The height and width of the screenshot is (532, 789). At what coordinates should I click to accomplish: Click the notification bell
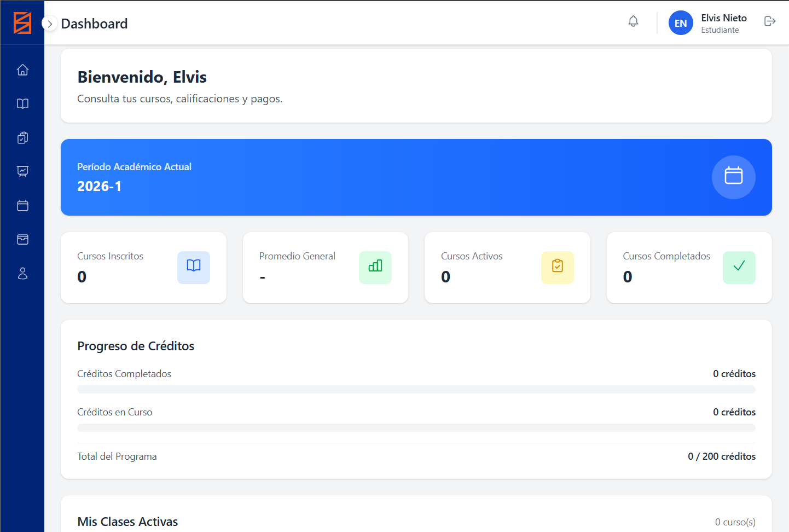(x=633, y=21)
